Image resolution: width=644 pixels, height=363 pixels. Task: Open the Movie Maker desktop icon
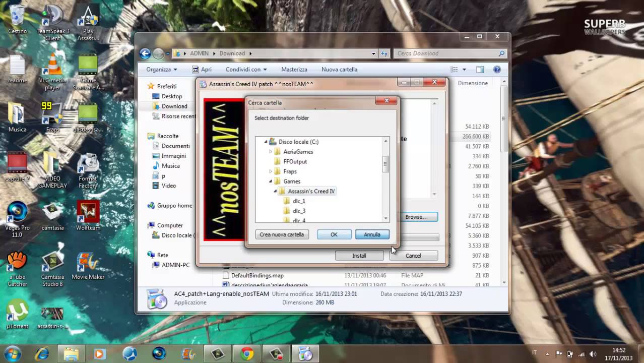(88, 266)
